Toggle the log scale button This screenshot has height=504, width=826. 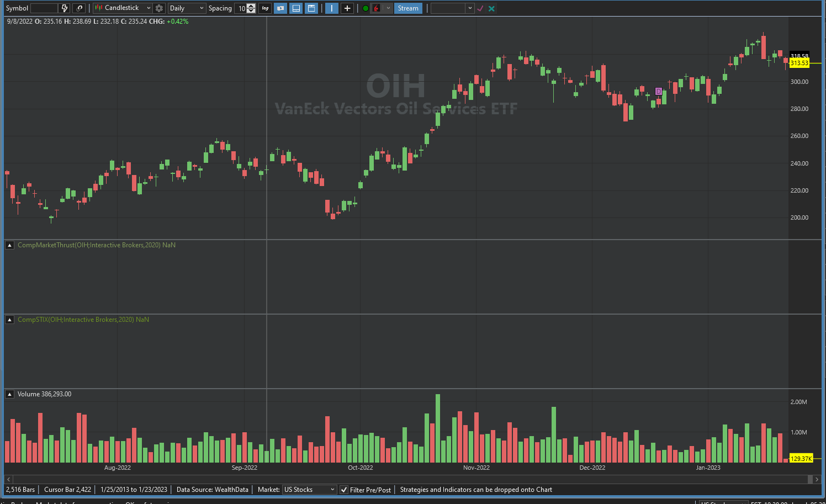tap(265, 8)
